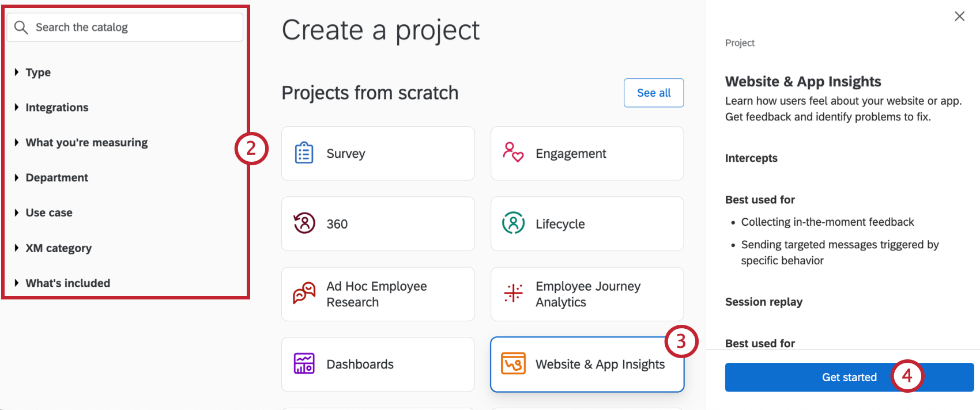Open Employee Journey Analytics via its icon

[513, 294]
